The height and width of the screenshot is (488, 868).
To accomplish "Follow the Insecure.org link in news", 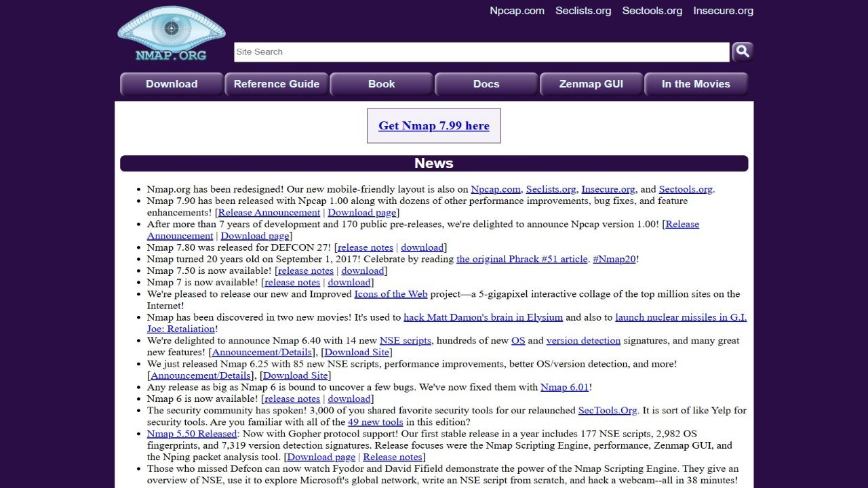I will tap(608, 189).
